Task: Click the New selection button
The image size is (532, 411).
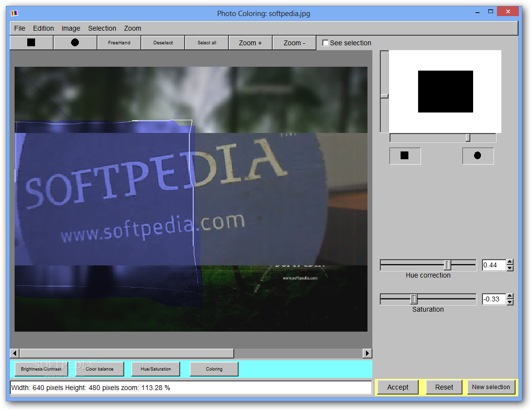Action: pyautogui.click(x=491, y=387)
